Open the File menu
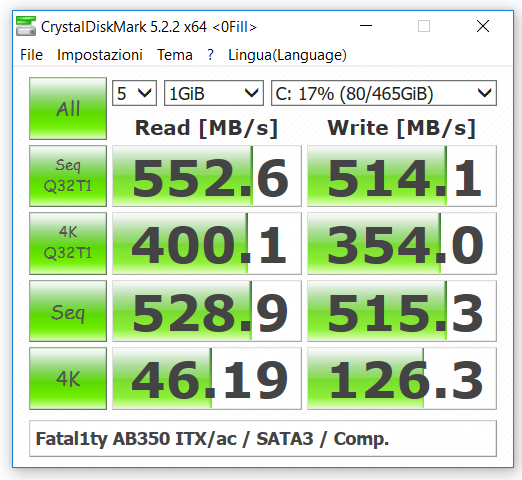The height and width of the screenshot is (480, 522). coord(31,55)
